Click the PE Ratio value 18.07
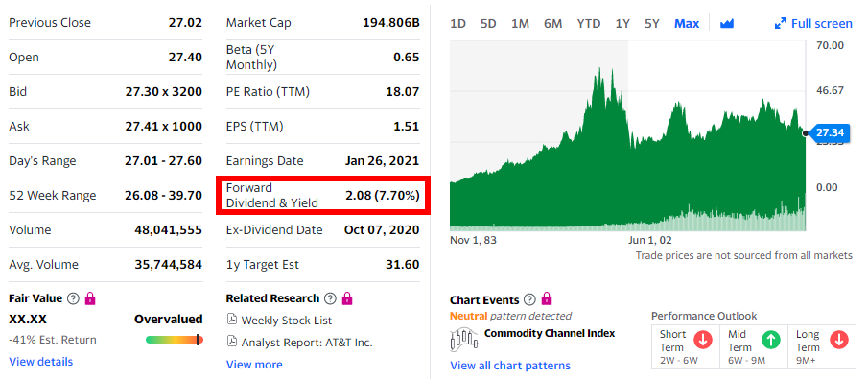 pyautogui.click(x=403, y=92)
